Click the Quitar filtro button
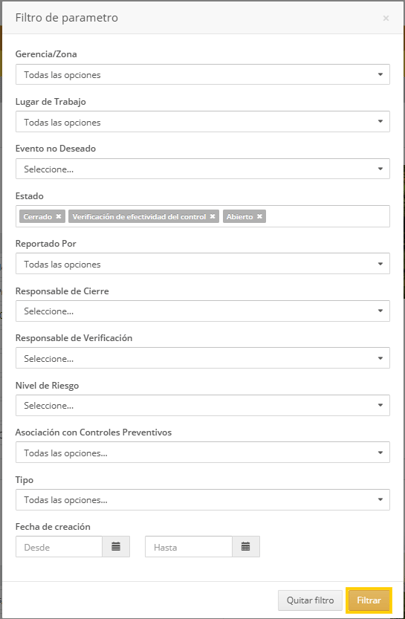405x619 pixels. click(x=310, y=600)
